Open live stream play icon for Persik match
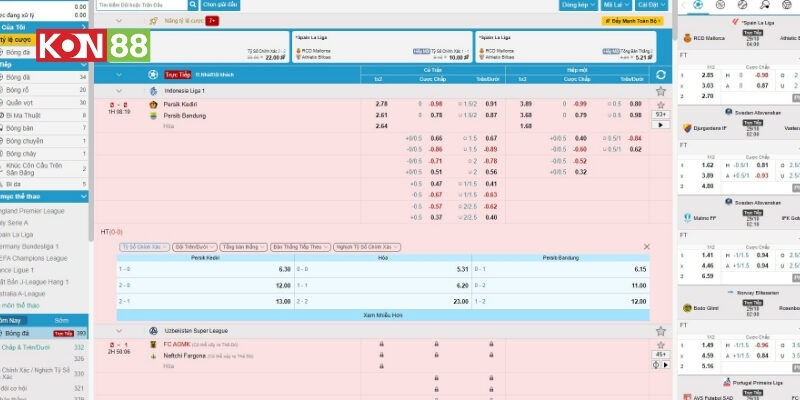 coord(660,126)
